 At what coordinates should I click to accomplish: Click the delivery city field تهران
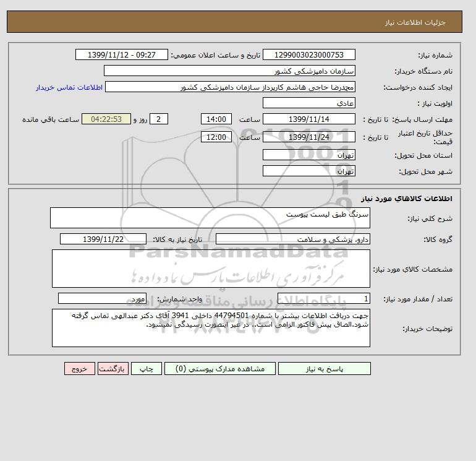point(308,171)
